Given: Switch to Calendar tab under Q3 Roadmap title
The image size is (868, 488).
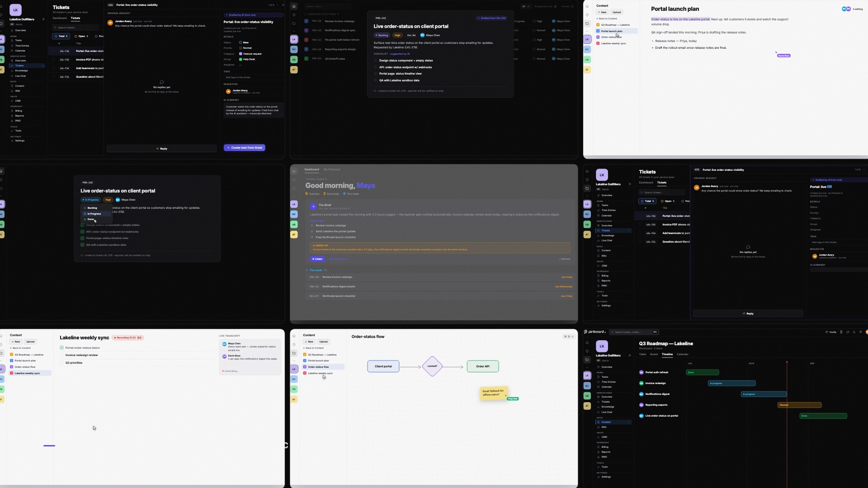Looking at the screenshot, I should click(x=683, y=354).
